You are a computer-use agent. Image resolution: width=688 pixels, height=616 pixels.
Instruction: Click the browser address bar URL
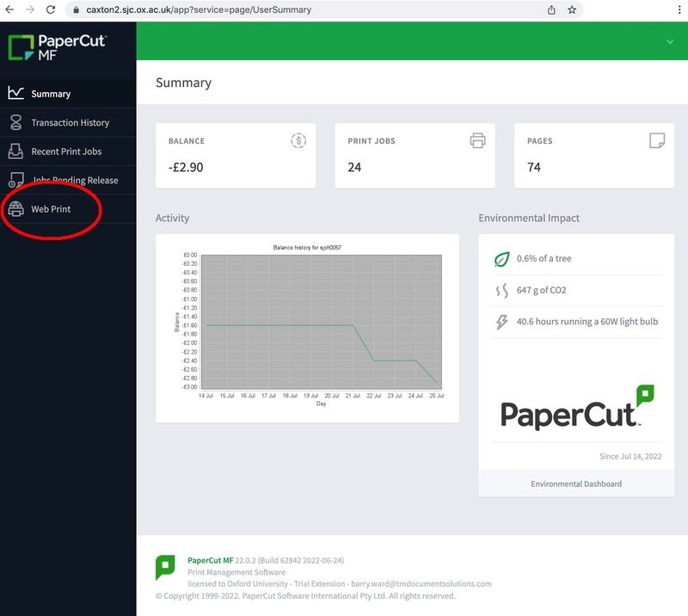[199, 9]
